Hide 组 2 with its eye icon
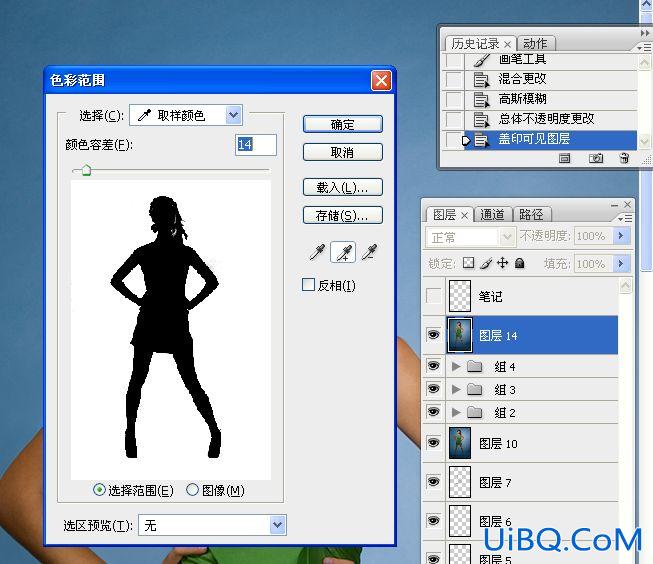653x564 pixels. (x=434, y=412)
